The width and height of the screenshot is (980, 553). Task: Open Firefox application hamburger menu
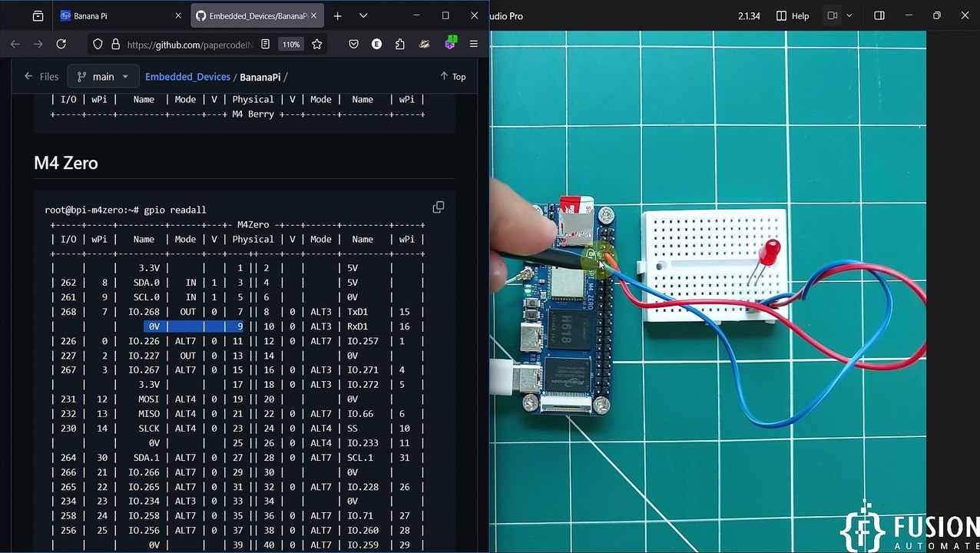[x=474, y=45]
